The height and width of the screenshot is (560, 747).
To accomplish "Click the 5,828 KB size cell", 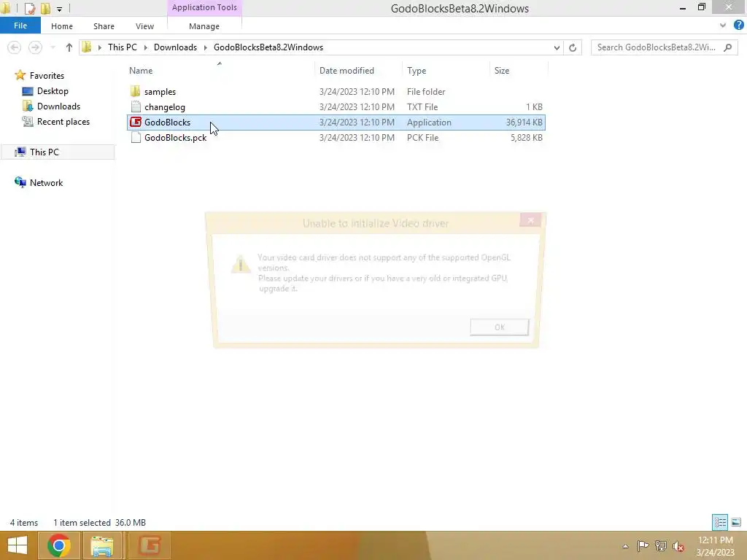I will click(x=527, y=138).
